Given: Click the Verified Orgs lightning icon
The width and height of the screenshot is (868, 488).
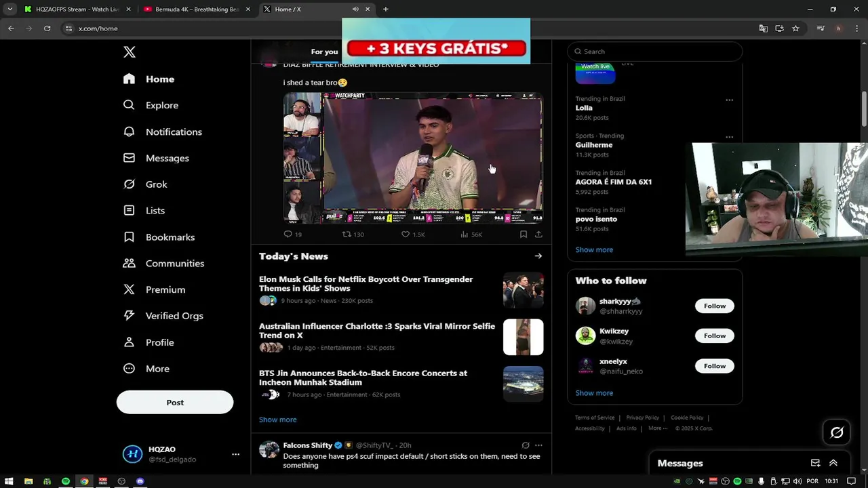Looking at the screenshot, I should tap(129, 316).
